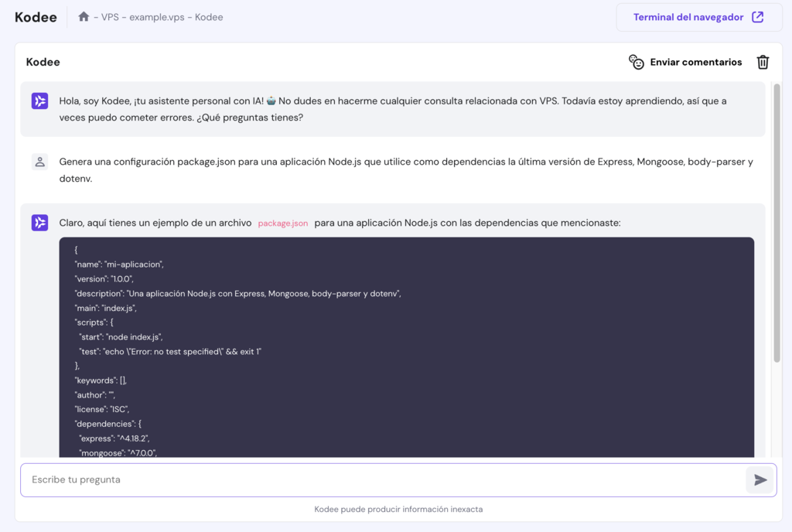The image size is (792, 532).
Task: Click the smiley faces feedback icon
Action: [x=636, y=62]
